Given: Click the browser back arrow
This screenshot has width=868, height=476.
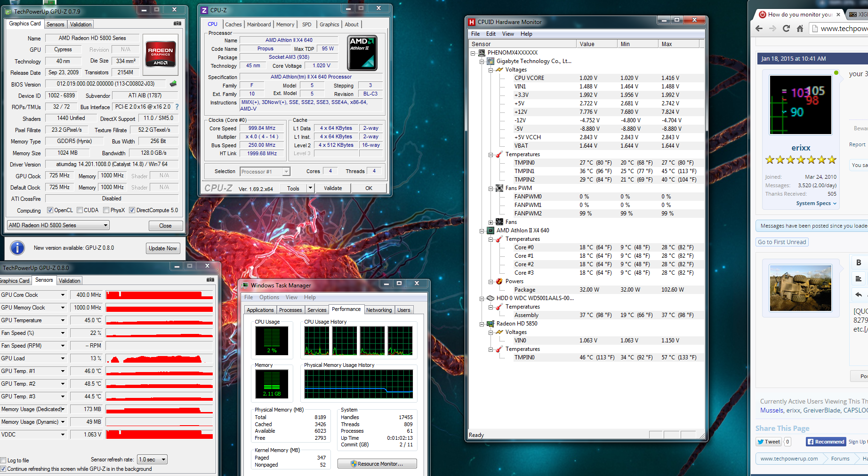Looking at the screenshot, I should [x=759, y=29].
